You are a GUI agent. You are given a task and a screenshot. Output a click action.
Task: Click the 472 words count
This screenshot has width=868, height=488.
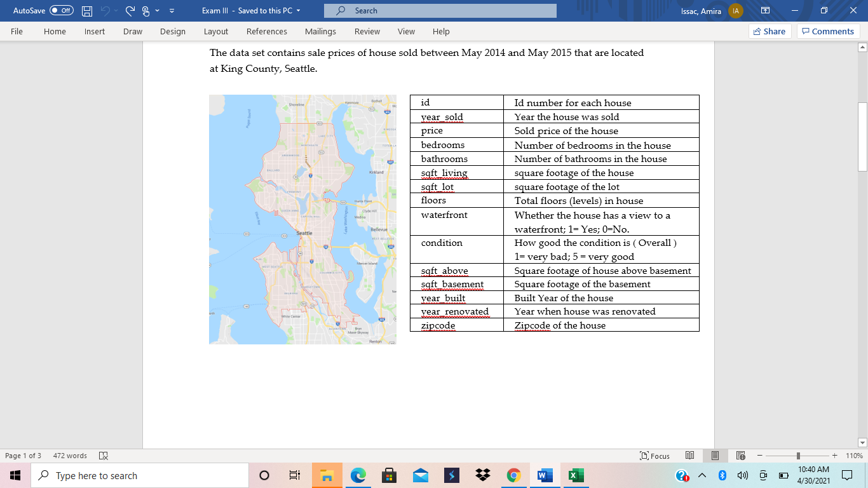(x=70, y=456)
